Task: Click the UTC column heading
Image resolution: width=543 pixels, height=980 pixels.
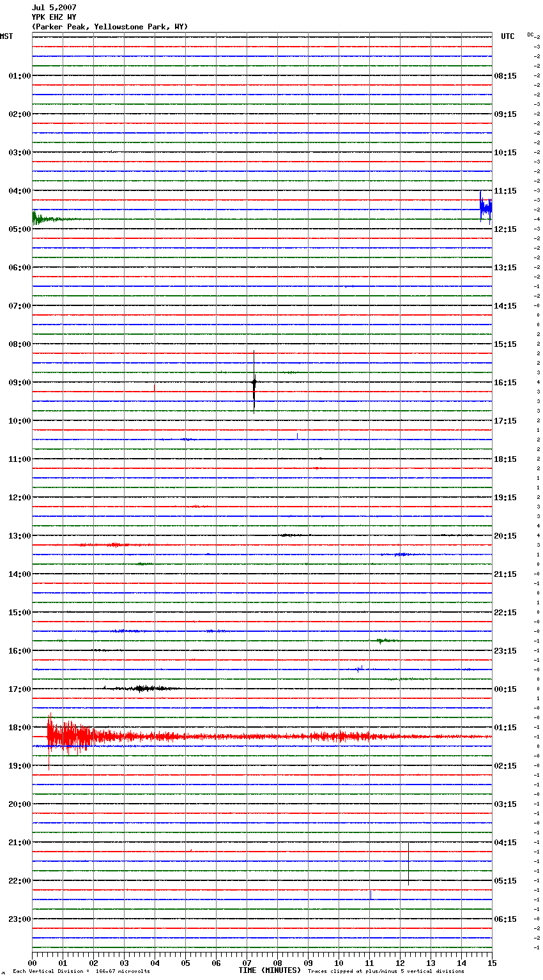Action: 507,36
